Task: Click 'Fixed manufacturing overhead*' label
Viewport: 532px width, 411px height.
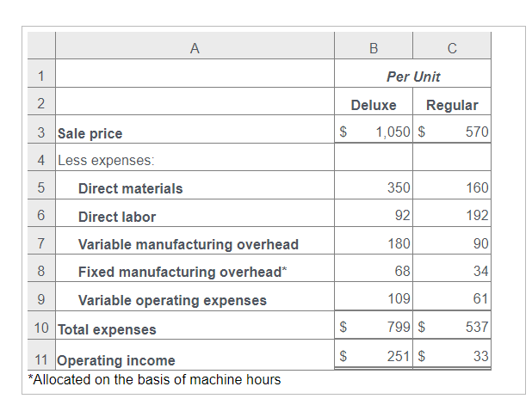Action: point(182,272)
